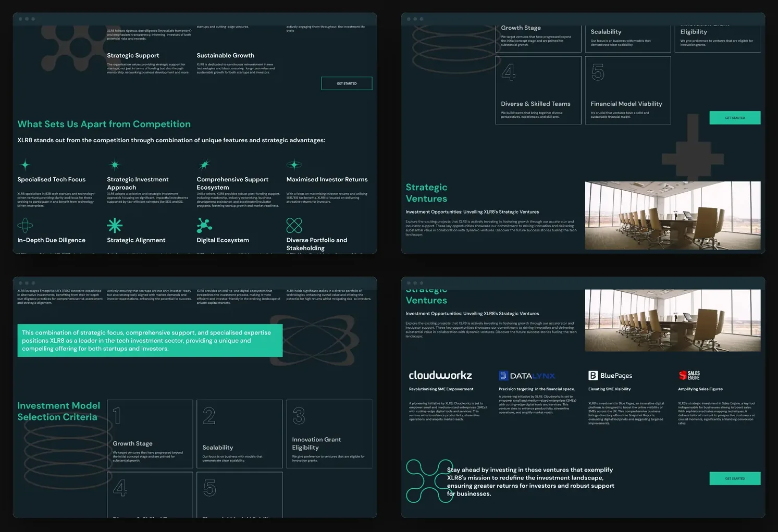Click the "Stay ahead by investing" paragraph

(530, 481)
